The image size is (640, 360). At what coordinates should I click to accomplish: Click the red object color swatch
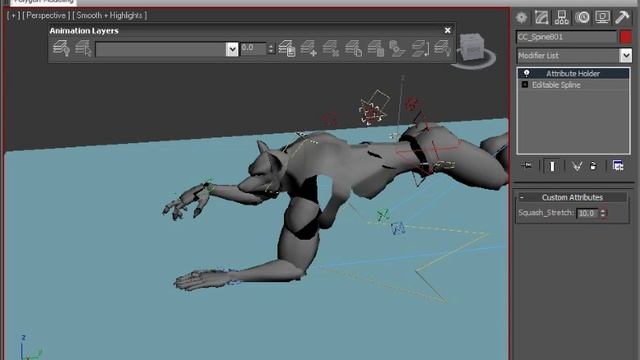tap(626, 37)
